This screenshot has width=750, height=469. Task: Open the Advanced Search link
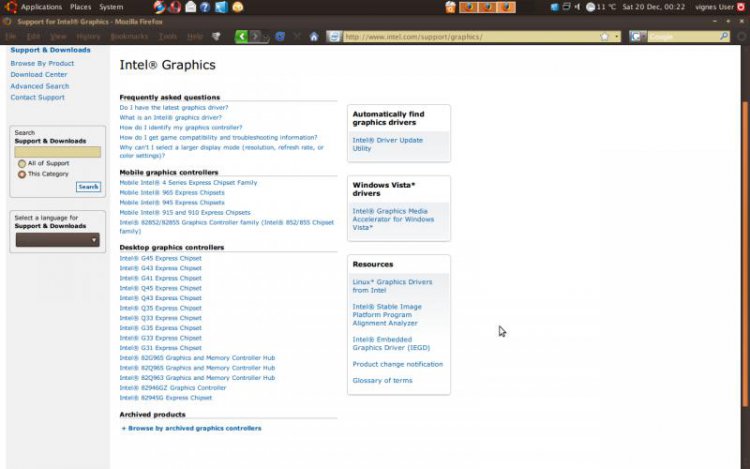pos(40,86)
